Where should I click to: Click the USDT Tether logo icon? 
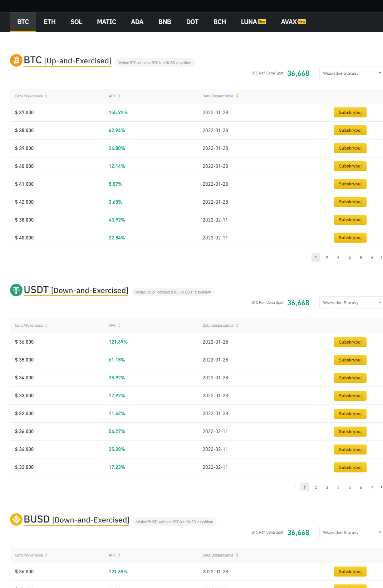[x=16, y=290]
